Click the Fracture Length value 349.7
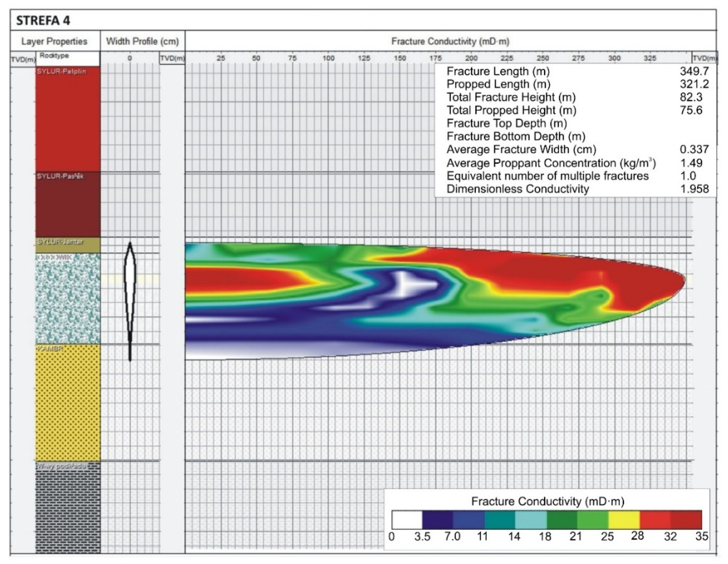 (694, 71)
